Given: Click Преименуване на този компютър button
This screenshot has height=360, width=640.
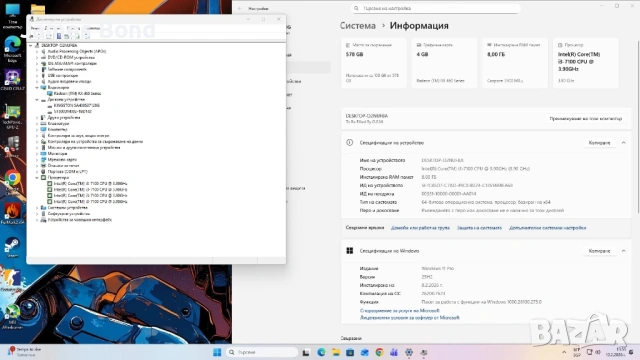Looking at the screenshot, I should point(585,118).
